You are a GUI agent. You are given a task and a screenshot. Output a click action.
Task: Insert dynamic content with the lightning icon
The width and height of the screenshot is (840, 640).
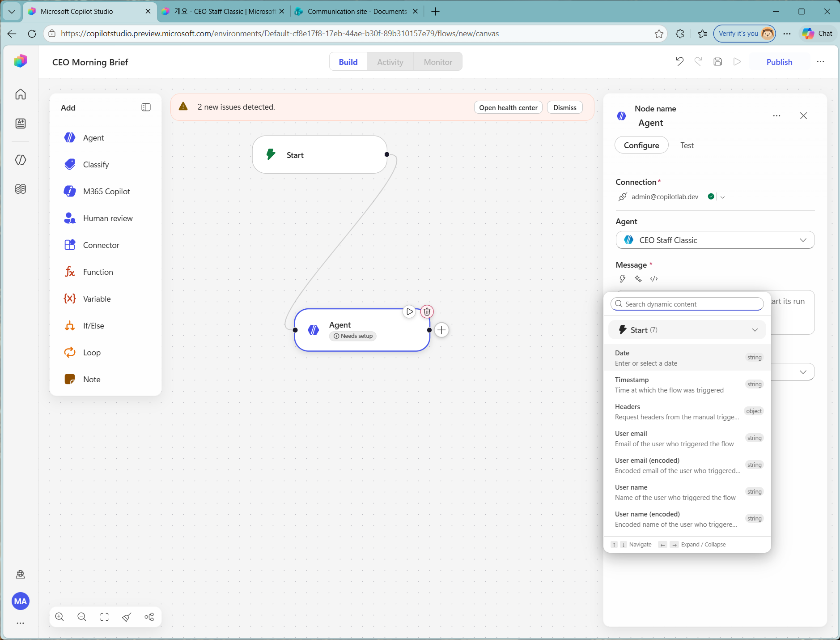coord(622,279)
